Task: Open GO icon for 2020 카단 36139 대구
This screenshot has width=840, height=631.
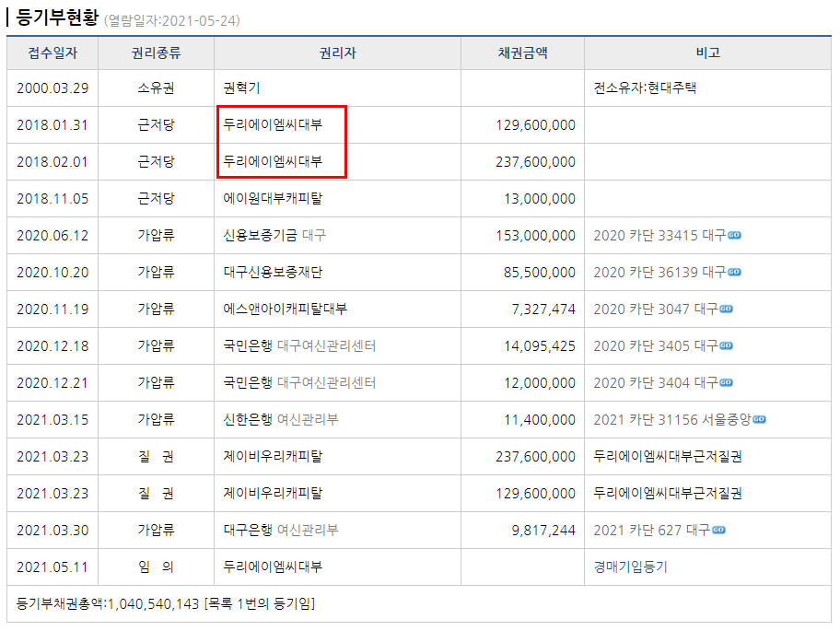Action: coord(734,272)
